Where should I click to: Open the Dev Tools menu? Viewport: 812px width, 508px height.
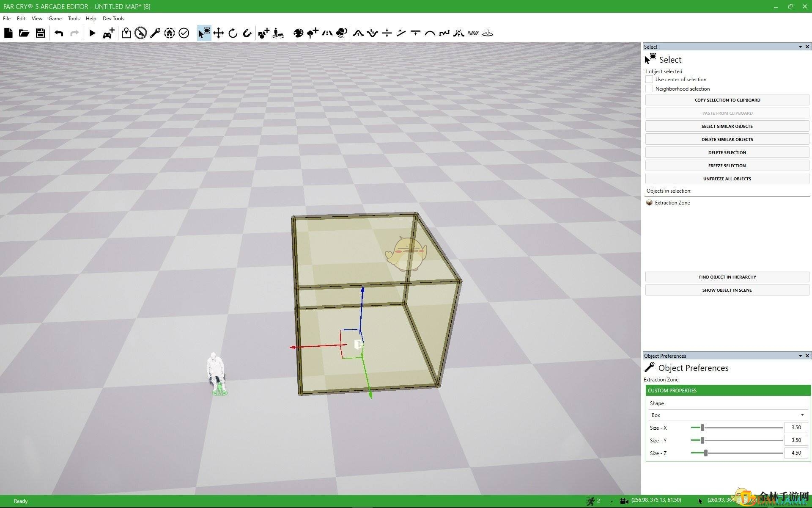click(x=113, y=19)
